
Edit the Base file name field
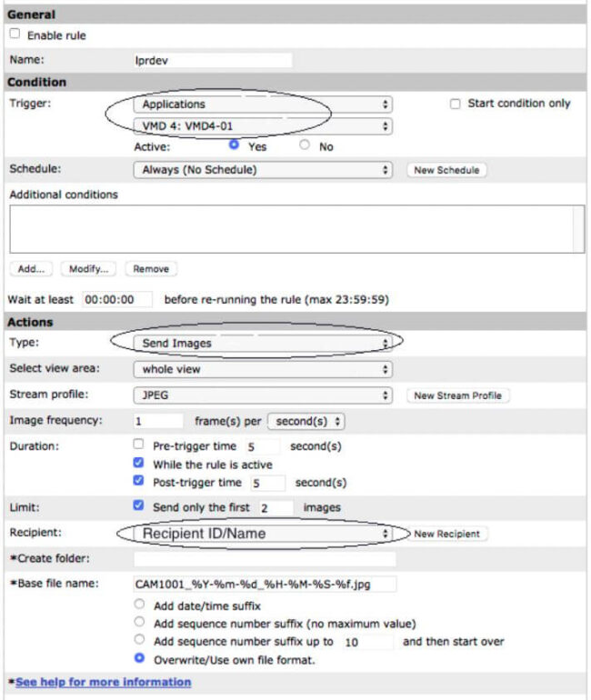click(x=265, y=585)
